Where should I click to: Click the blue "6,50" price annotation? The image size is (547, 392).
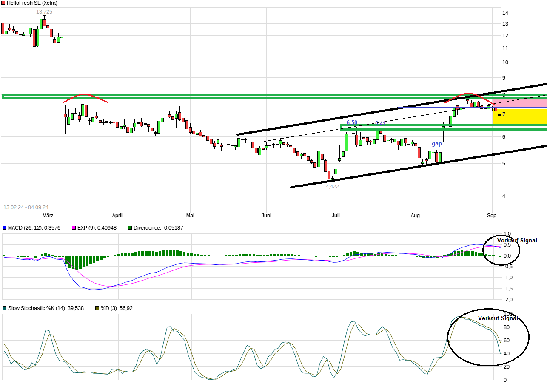point(352,122)
